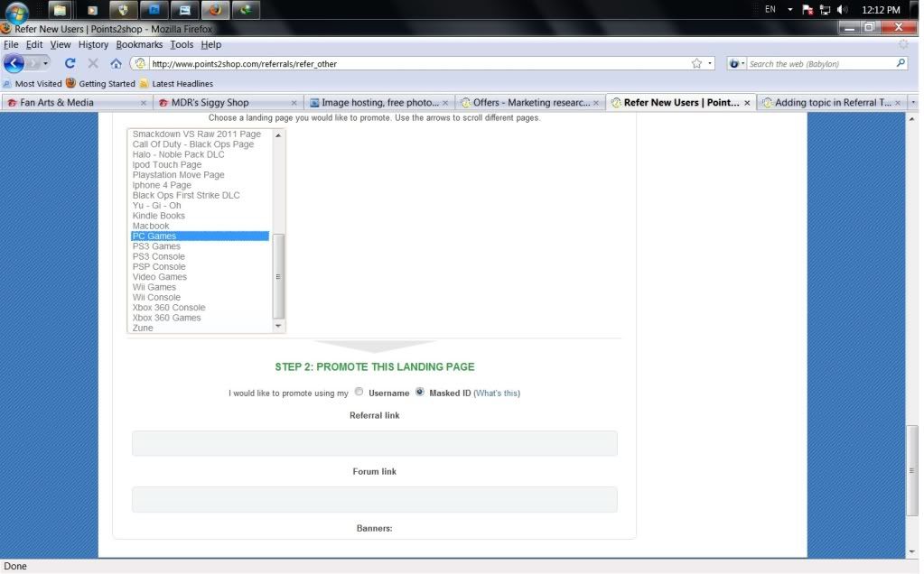Open Windows Explorer from the taskbar

pos(60,9)
